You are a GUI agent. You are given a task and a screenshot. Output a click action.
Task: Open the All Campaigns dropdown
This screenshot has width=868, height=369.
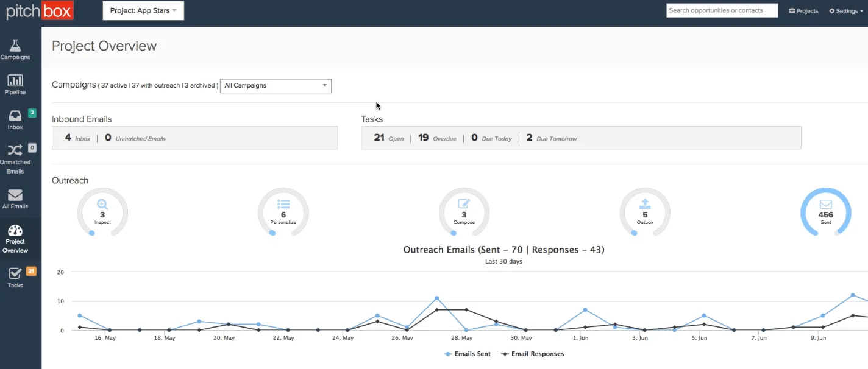click(276, 86)
